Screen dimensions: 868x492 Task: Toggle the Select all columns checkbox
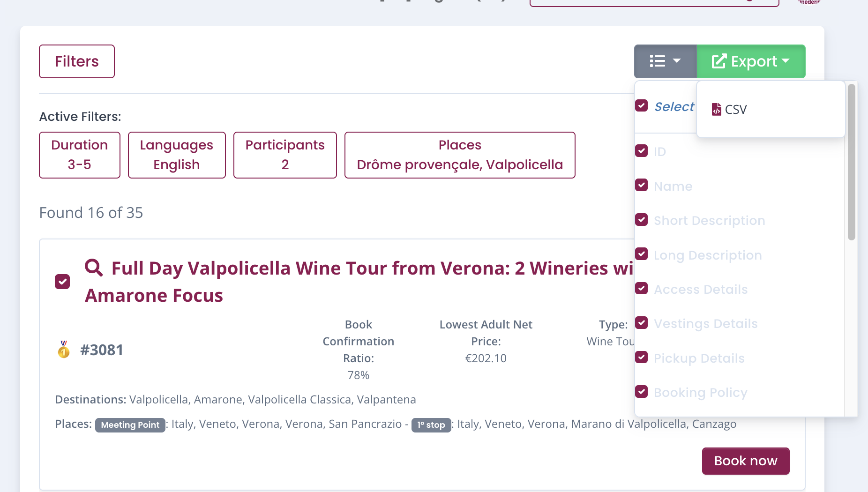click(642, 106)
